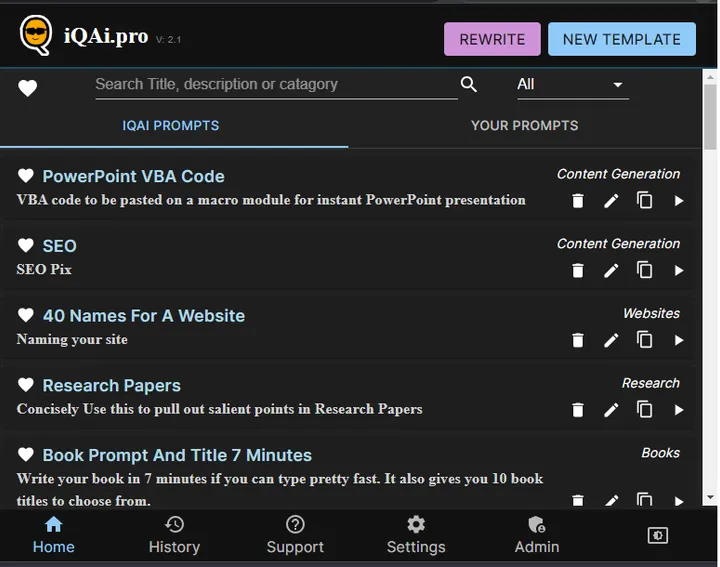Edit the Research Papers prompt

(611, 410)
